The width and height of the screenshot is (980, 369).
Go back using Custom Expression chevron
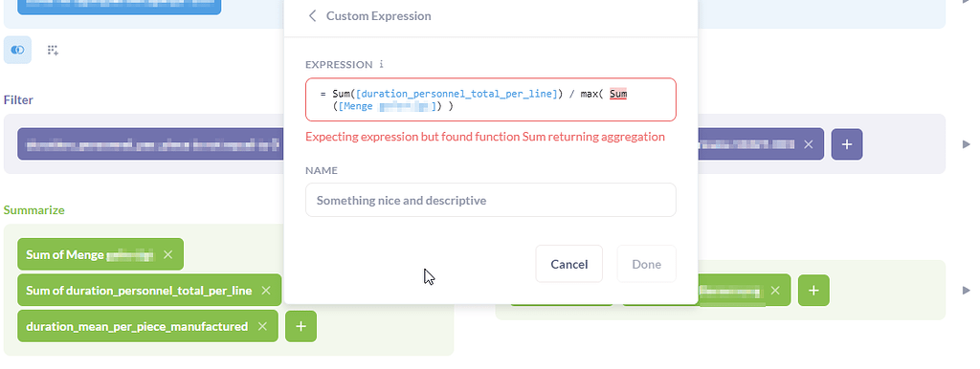pos(313,15)
